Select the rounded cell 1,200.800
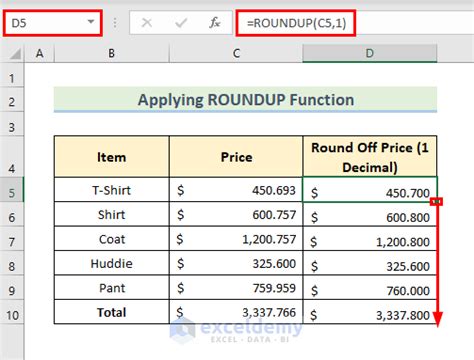 tap(370, 239)
